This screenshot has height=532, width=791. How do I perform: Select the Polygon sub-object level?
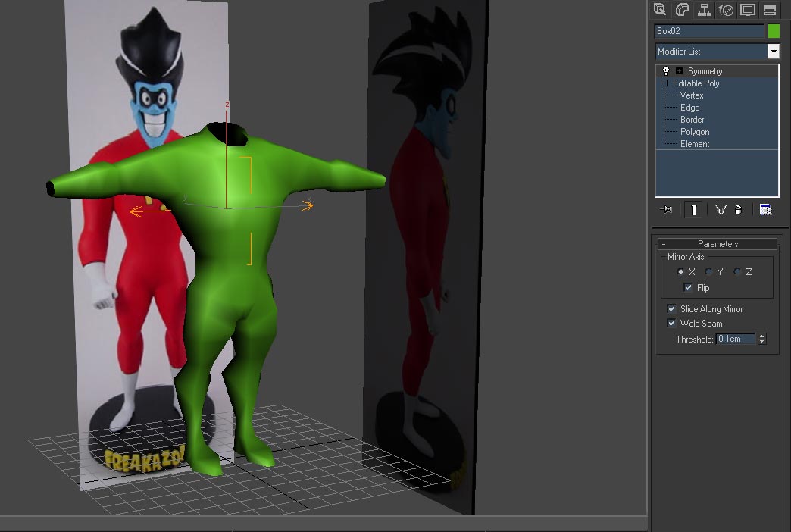coord(695,132)
